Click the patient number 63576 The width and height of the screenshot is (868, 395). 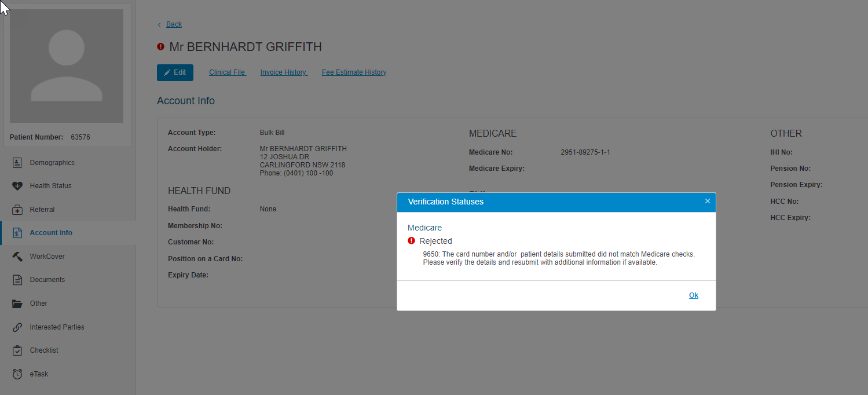(x=80, y=137)
